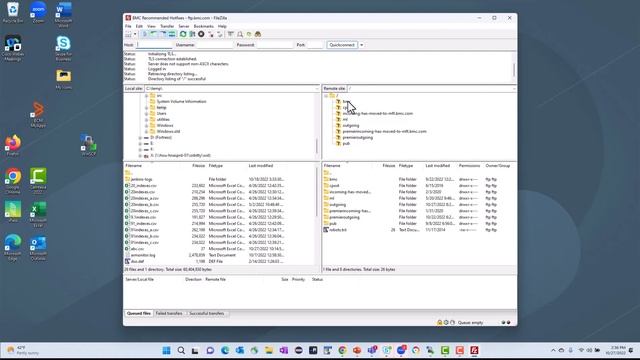Open Microsoft Excel desktop shortcut
The image size is (640, 360).
(38, 214)
